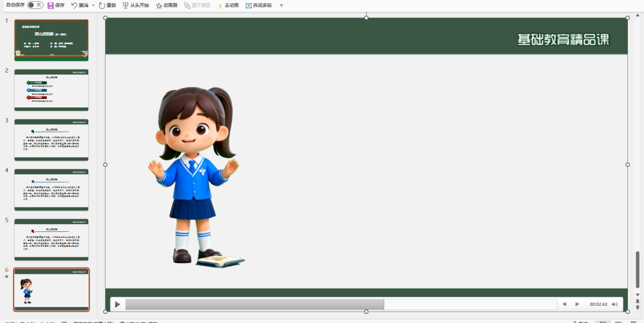Image resolution: width=644 pixels, height=323 pixels.
Task: Click the Animation Painter (动画刷) star icon
Action: point(159,5)
